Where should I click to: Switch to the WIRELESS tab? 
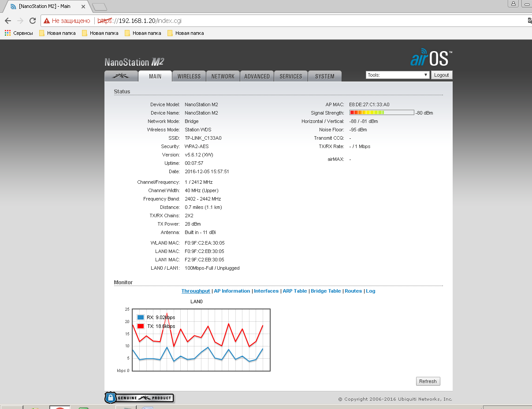click(189, 76)
